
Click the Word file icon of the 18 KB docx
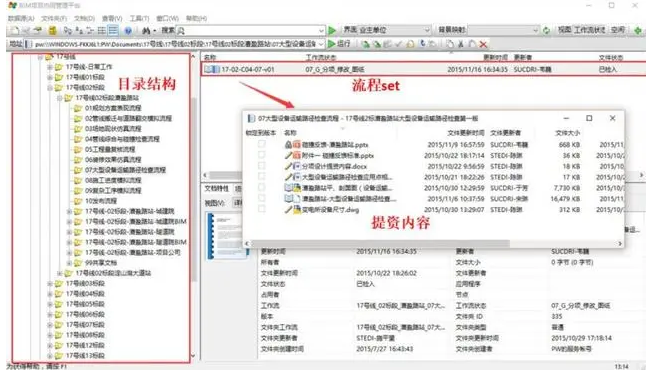pos(297,166)
